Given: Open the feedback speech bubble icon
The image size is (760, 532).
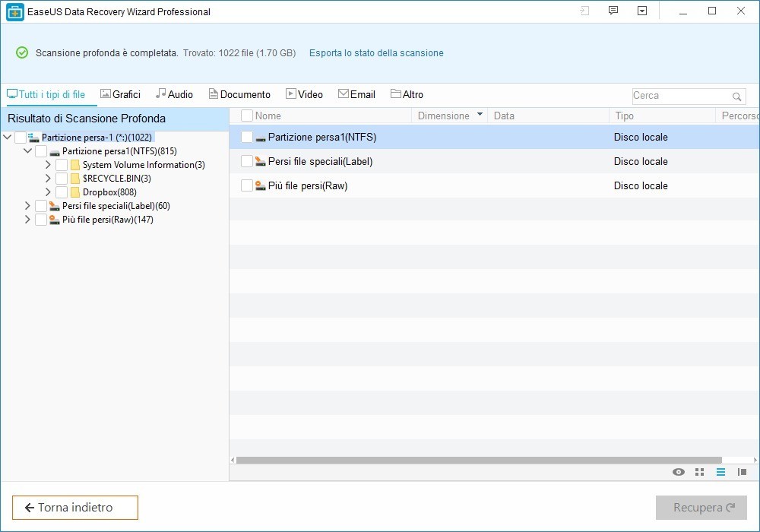Looking at the screenshot, I should pyautogui.click(x=613, y=11).
